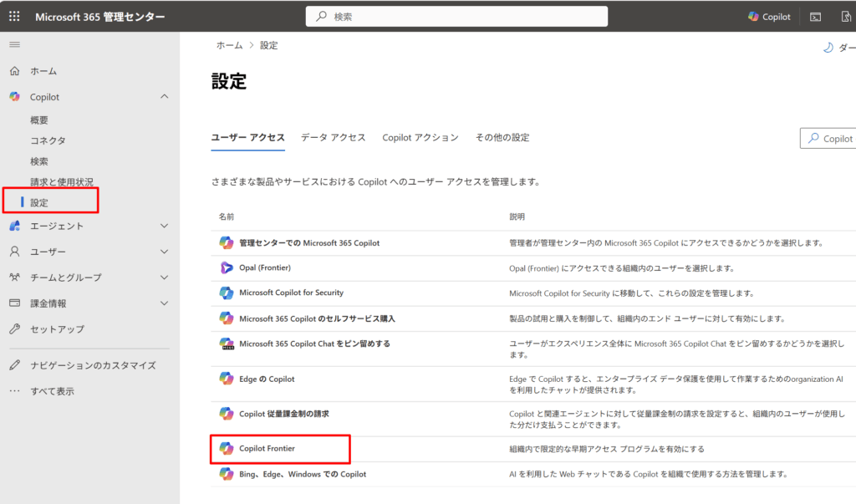
Task: Click the Setup wrench icon in the sidebar
Action: pyautogui.click(x=14, y=329)
